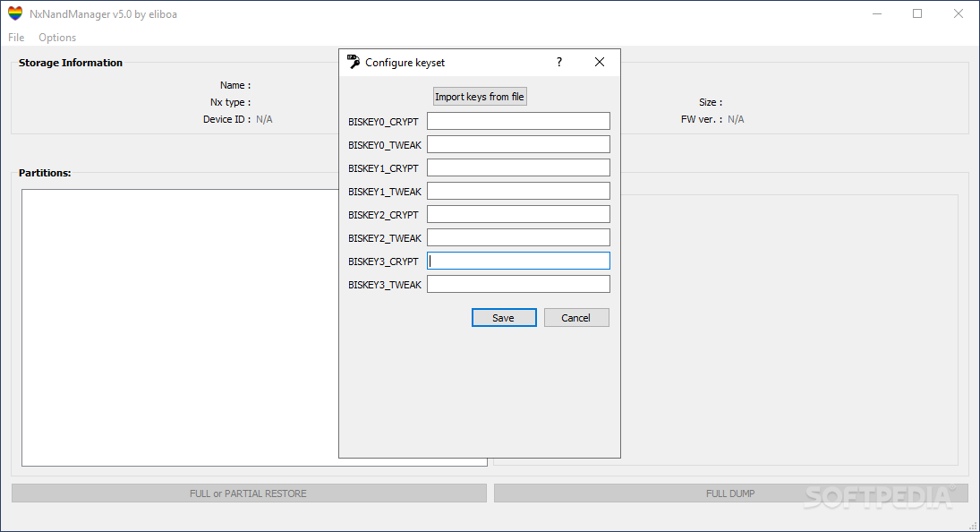
Task: Close the Configure keyset dialog
Action: (600, 62)
